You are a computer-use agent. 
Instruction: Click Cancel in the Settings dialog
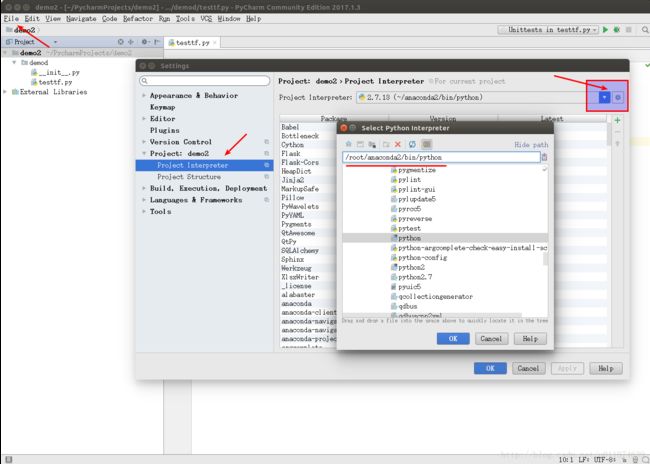point(529,368)
